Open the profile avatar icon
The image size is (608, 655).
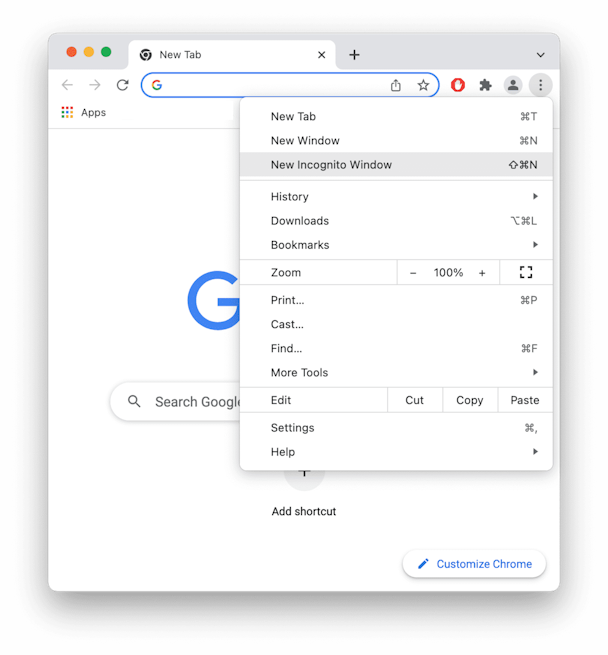tap(513, 85)
